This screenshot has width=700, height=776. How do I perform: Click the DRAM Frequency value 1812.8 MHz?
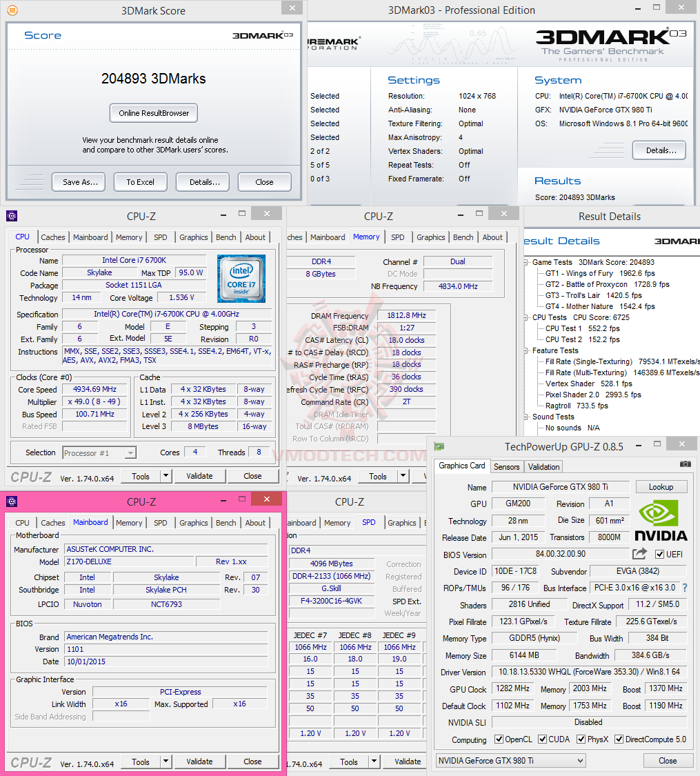(x=406, y=316)
